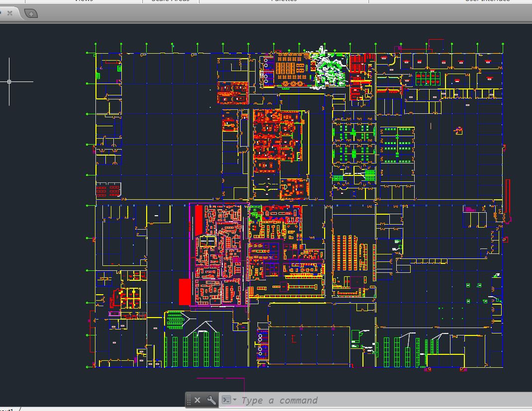The image size is (532, 411).
Task: Expand the Palettes ribbon panel
Action: coord(283,1)
